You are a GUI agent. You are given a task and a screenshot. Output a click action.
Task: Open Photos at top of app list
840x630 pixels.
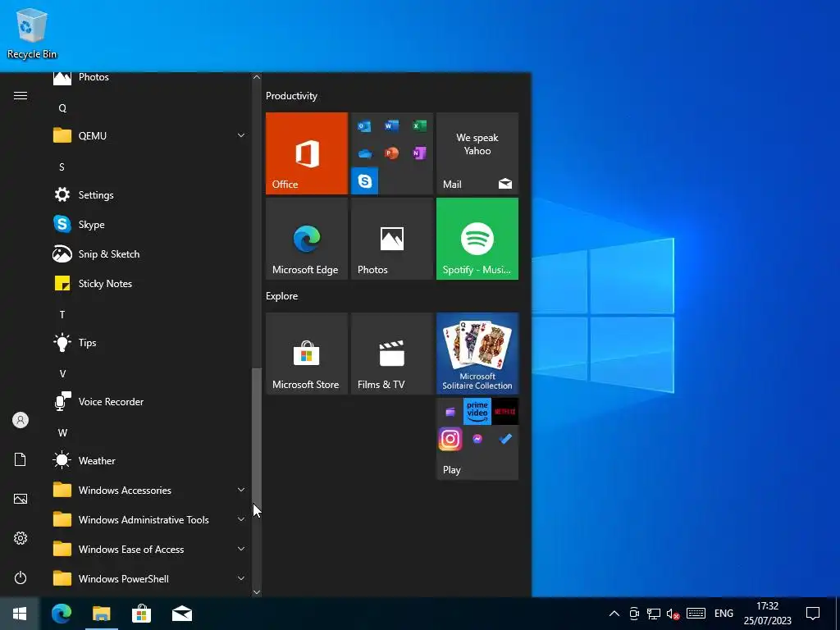(150, 78)
